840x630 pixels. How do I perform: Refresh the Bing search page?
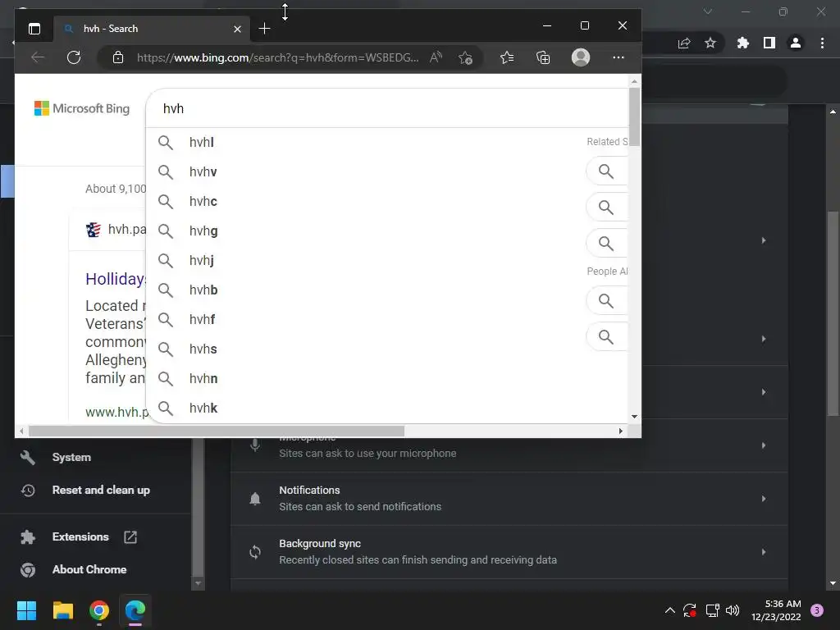(x=74, y=57)
